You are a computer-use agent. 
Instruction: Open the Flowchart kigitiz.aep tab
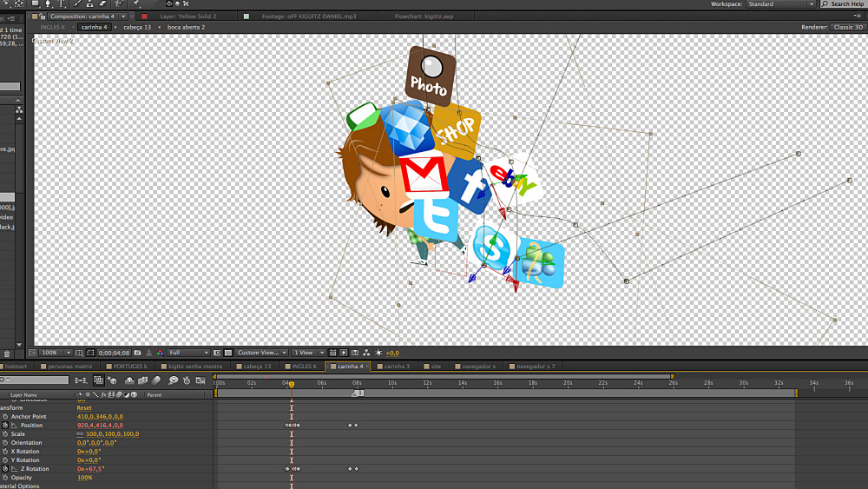[x=424, y=16]
